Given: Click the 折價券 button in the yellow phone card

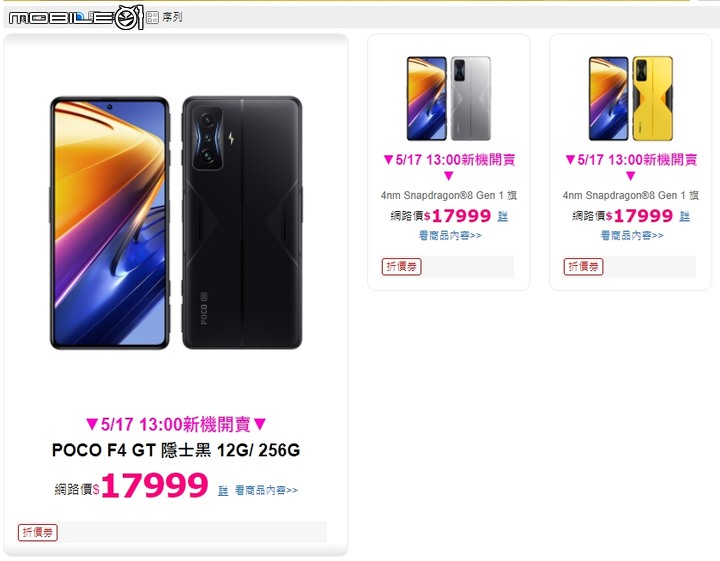Looking at the screenshot, I should 583,266.
